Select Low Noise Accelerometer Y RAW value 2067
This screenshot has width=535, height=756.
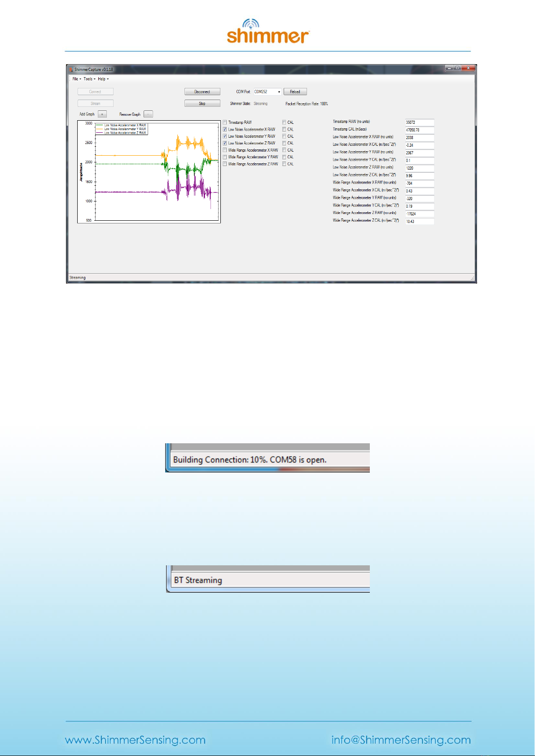coord(420,153)
